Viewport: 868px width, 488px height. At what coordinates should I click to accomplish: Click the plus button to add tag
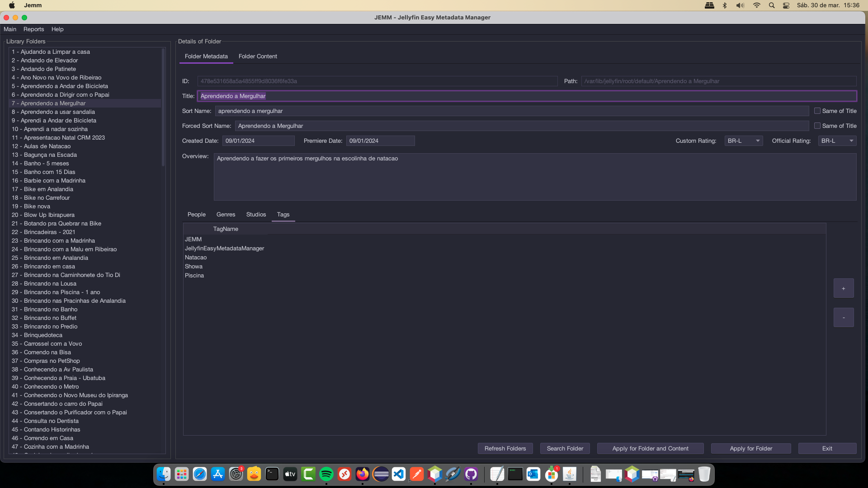843,288
